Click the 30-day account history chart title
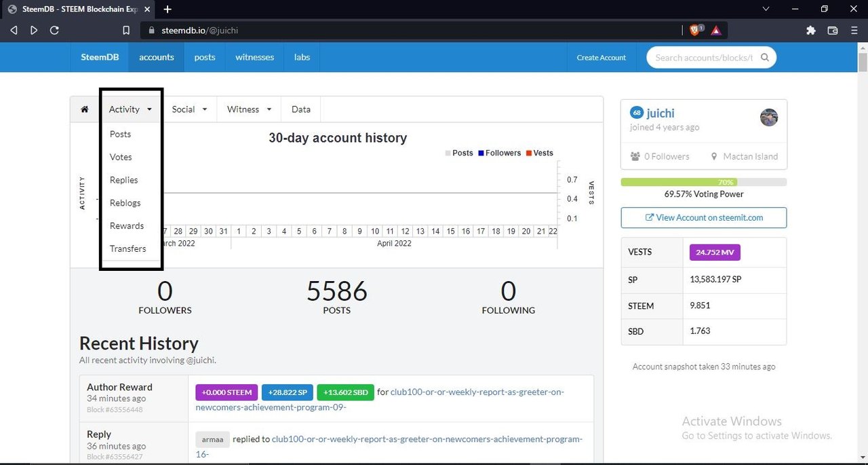The image size is (868, 465). pos(338,138)
